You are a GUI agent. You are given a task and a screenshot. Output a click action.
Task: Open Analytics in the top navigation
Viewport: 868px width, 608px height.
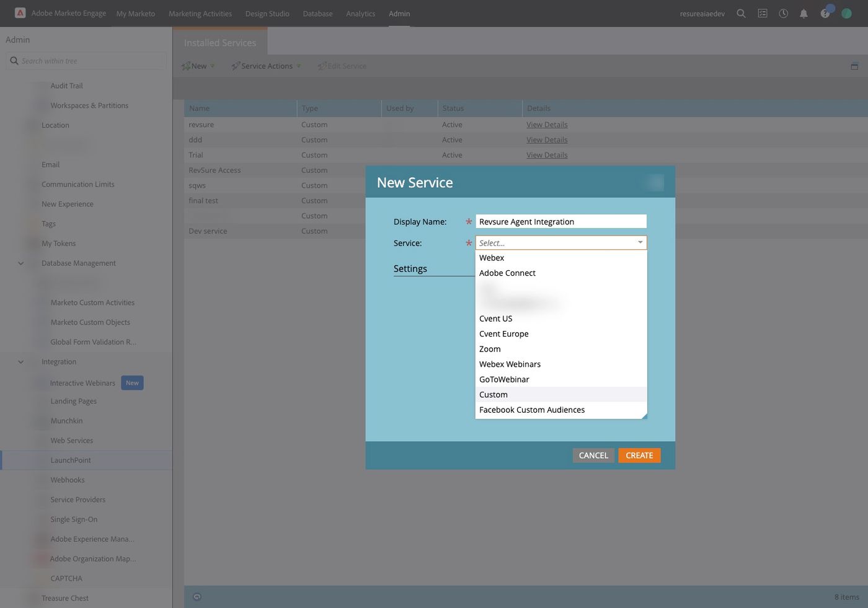tap(361, 14)
